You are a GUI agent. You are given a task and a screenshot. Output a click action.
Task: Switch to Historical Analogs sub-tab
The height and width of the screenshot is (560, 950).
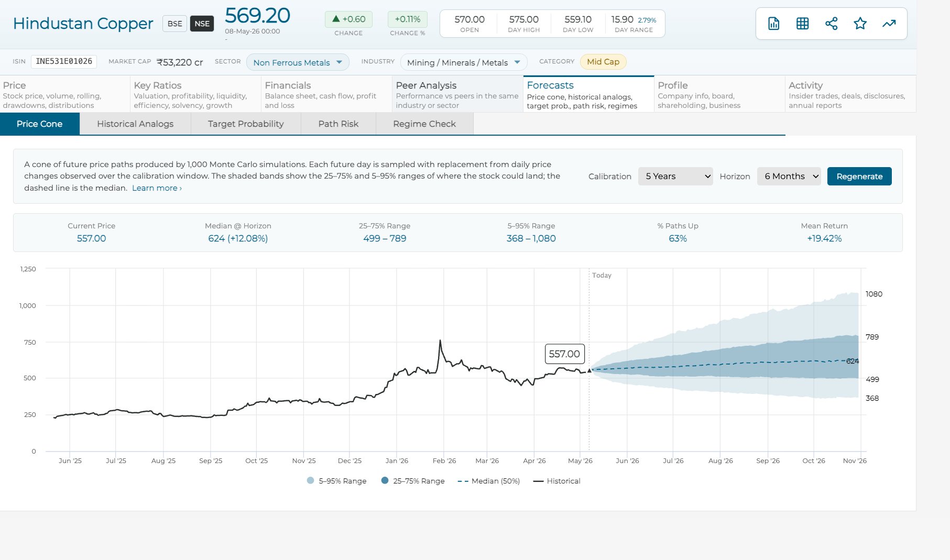pos(135,124)
